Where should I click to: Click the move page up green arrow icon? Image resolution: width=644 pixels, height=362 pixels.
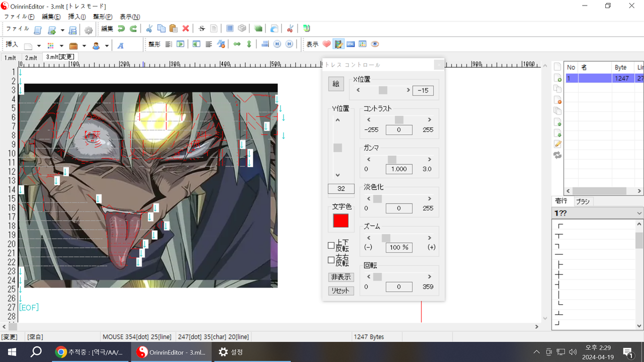pyautogui.click(x=557, y=122)
